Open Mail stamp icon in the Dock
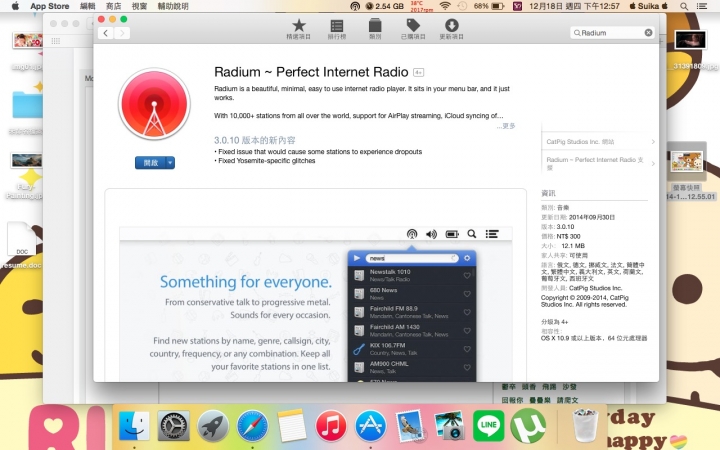Viewport: 720px width, 450px height. (410, 426)
